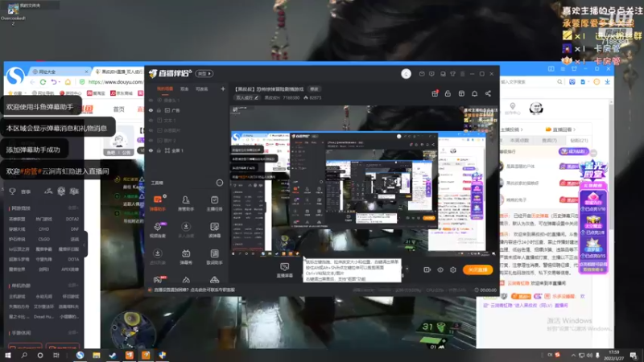The height and width of the screenshot is (362, 644).
Task: Toggle visibility of the 图片 2 source
Action: coord(151,140)
